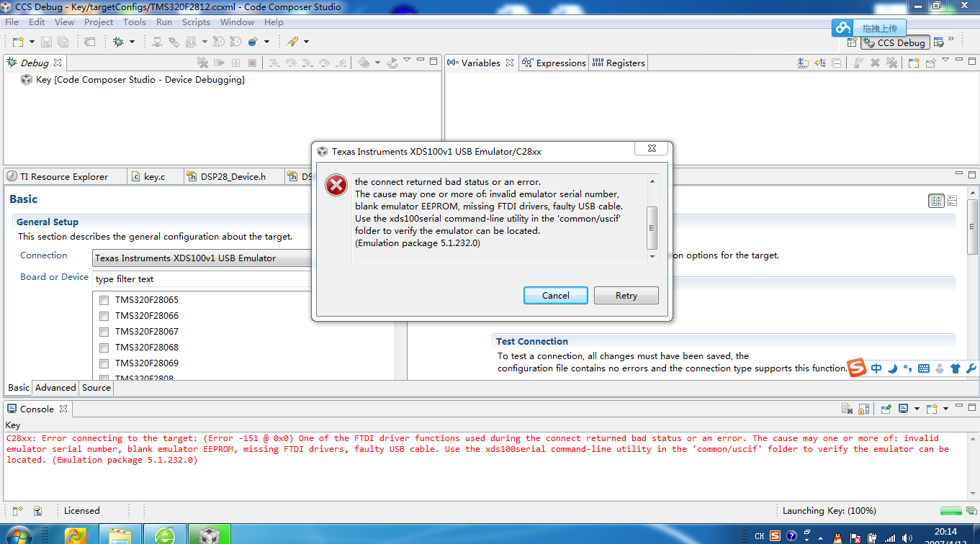
Task: Open the DSP28_Device.h editor tab
Action: point(233,176)
